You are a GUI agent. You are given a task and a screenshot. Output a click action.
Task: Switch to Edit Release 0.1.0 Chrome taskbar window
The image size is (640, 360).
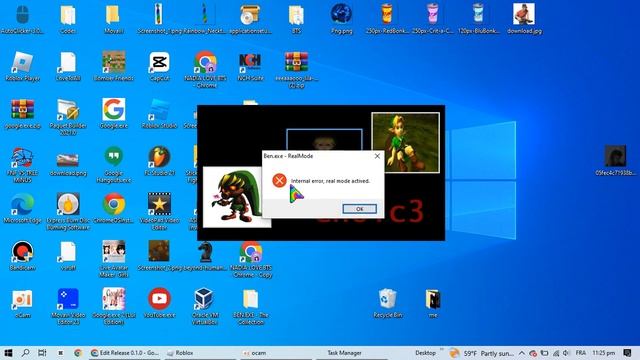126,353
